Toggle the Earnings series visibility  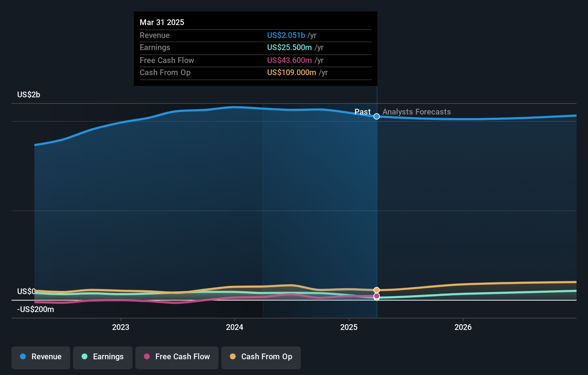point(102,357)
